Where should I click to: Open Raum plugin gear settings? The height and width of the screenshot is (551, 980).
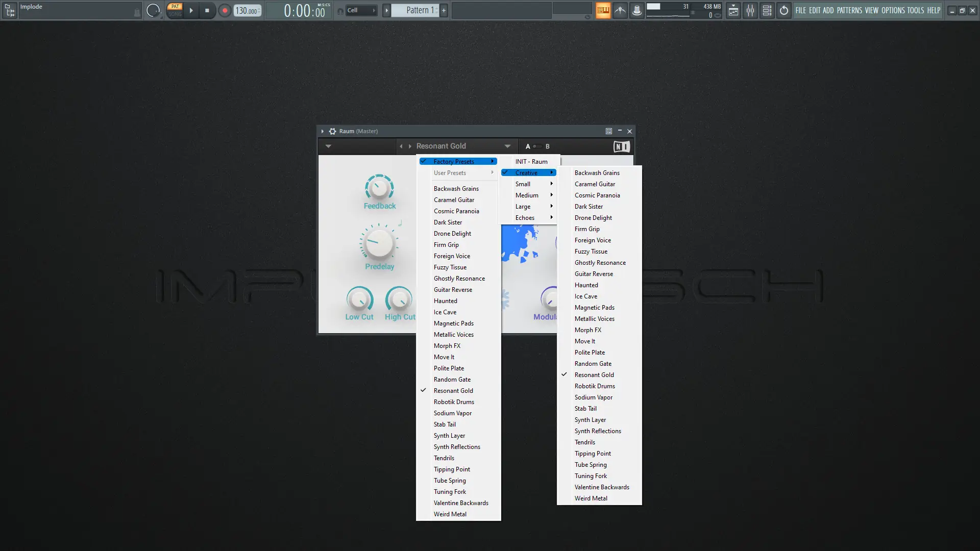pyautogui.click(x=332, y=131)
